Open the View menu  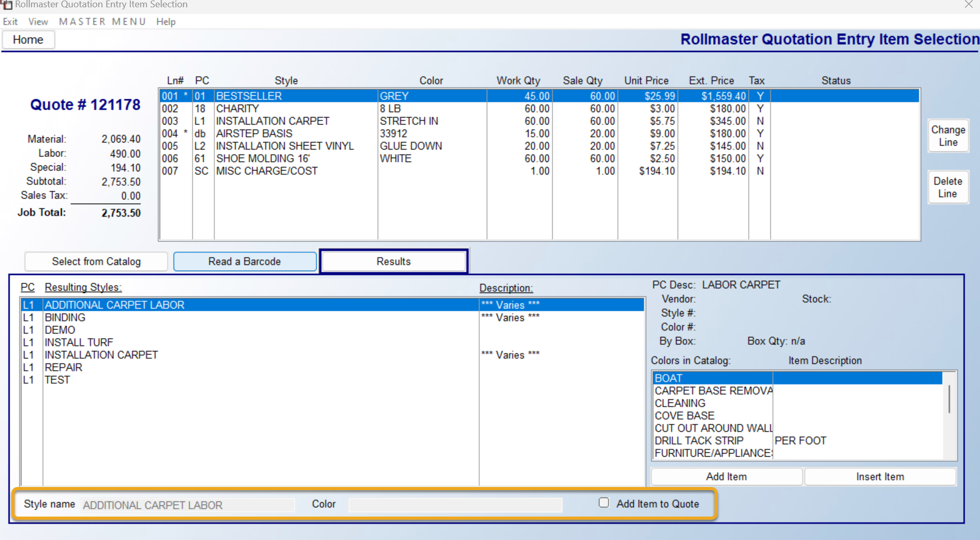pos(38,21)
